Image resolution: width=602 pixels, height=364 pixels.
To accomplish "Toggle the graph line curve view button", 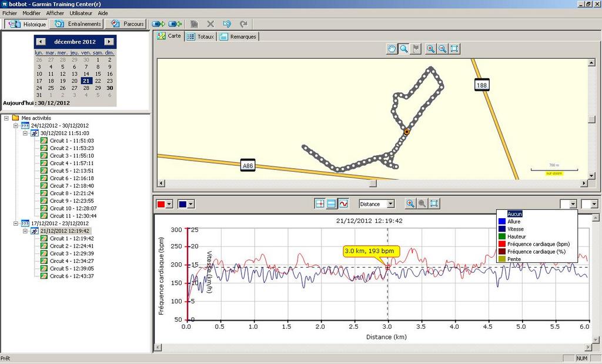I will pos(343,203).
